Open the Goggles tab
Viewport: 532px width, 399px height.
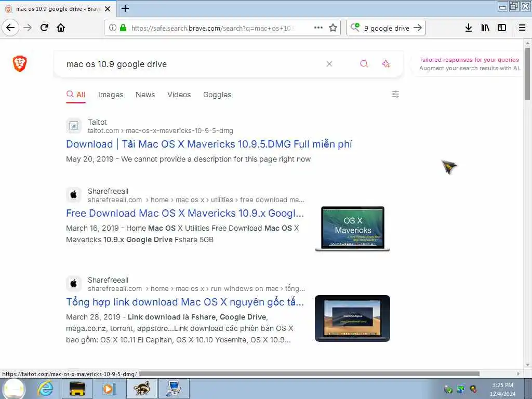click(217, 95)
